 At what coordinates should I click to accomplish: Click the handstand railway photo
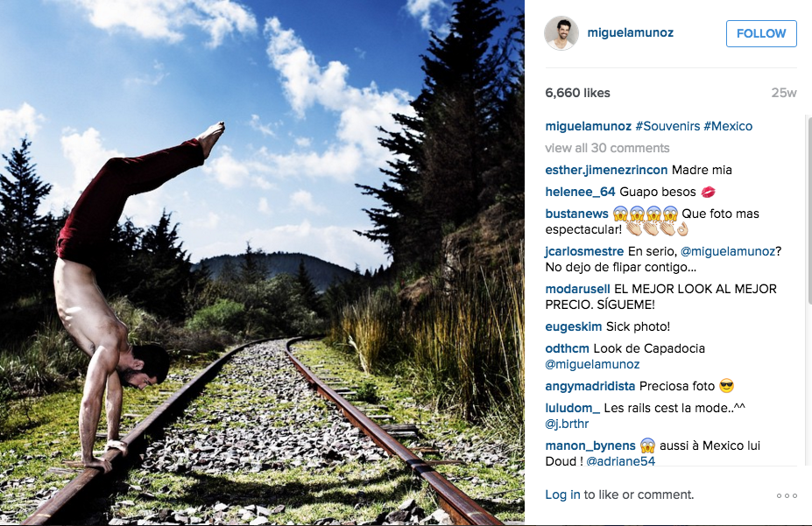262,263
